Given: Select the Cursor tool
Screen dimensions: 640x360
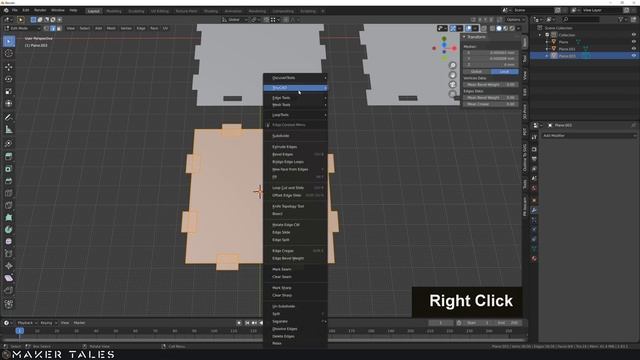Looking at the screenshot, I should pyautogui.click(x=9, y=53).
